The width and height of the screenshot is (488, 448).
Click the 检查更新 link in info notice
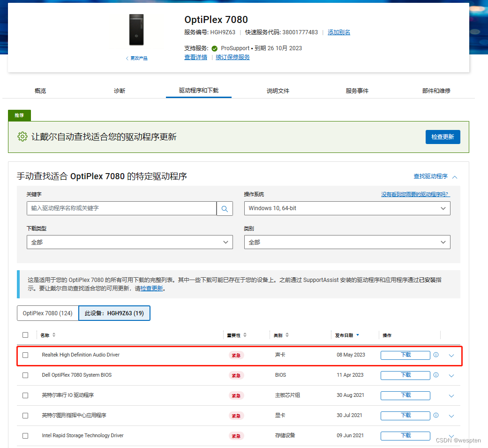(151, 289)
